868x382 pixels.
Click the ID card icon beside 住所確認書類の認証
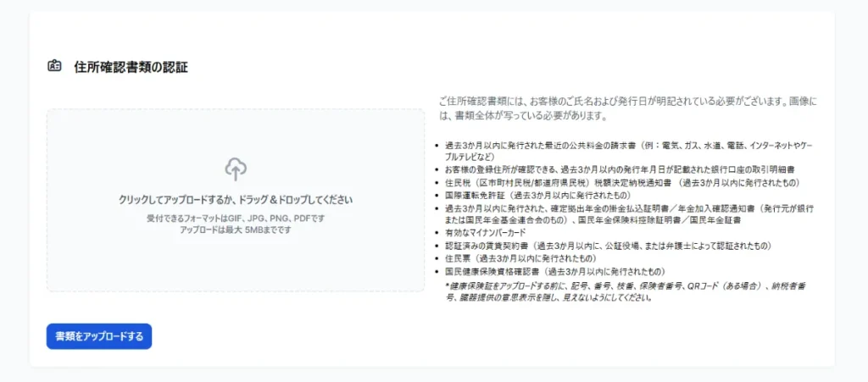pos(53,67)
